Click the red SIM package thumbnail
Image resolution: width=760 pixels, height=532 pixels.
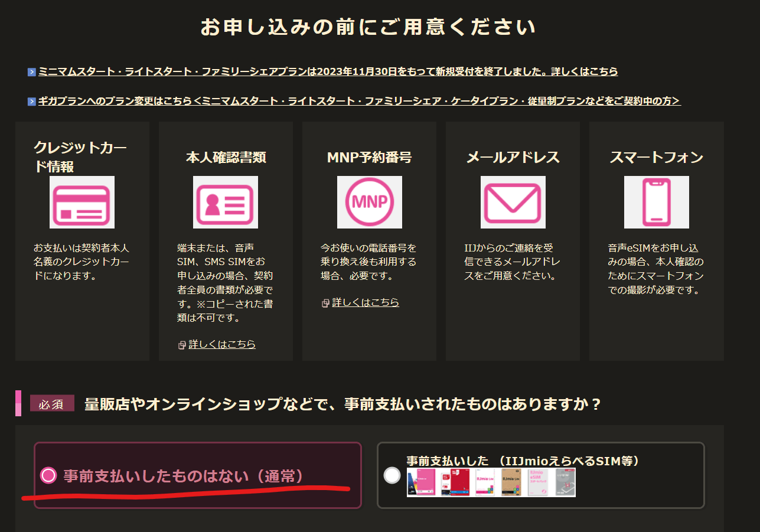tap(455, 482)
